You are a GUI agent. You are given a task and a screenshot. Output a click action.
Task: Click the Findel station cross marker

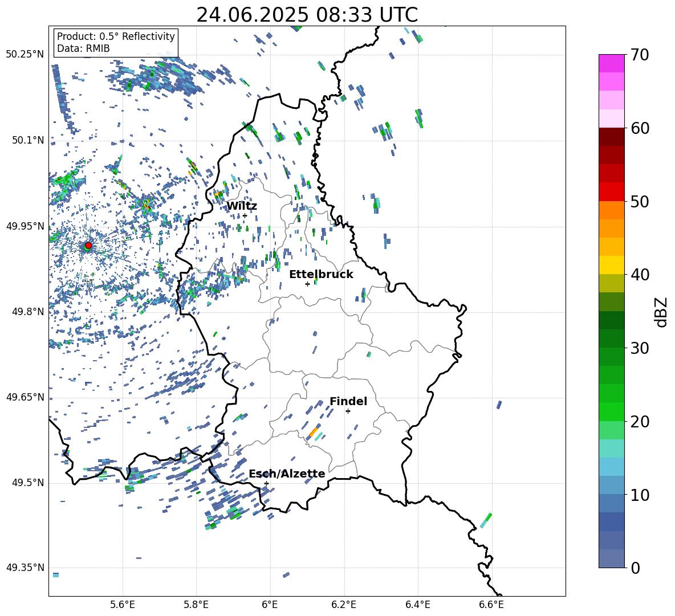pyautogui.click(x=348, y=411)
